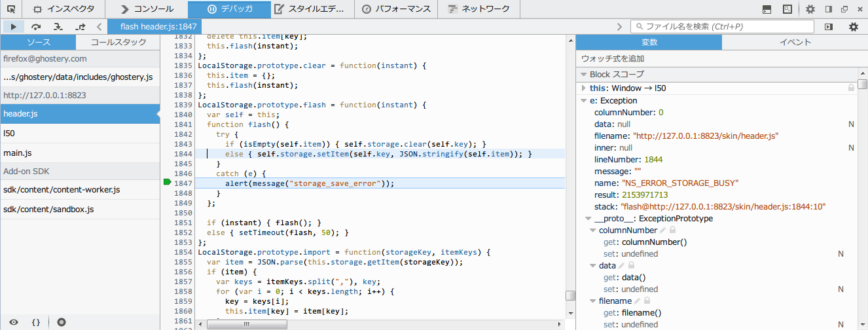
Task: Switch to the コールスタック tab
Action: (118, 43)
